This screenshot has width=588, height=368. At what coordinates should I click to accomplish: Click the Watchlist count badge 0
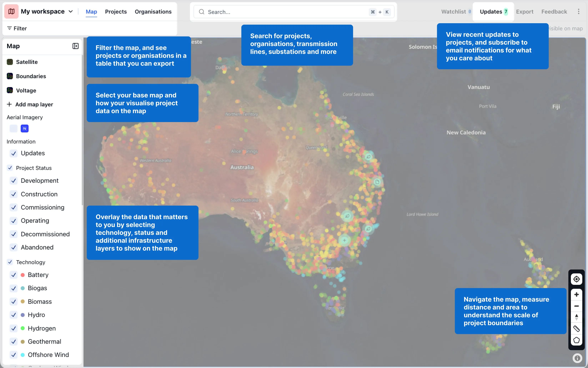pos(469,12)
